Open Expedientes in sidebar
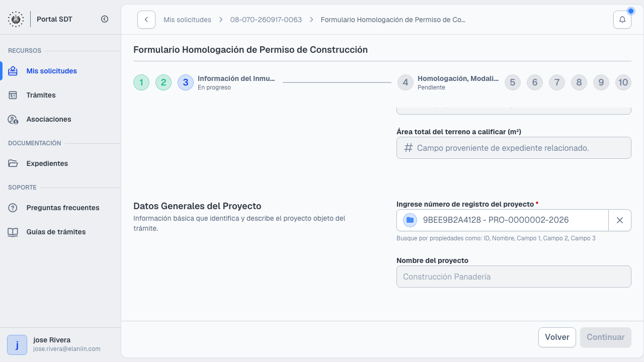This screenshot has width=644, height=362. [x=60, y=163]
